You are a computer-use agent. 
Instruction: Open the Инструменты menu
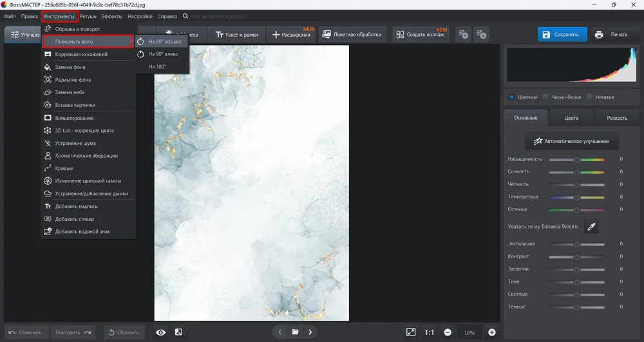[x=59, y=16]
